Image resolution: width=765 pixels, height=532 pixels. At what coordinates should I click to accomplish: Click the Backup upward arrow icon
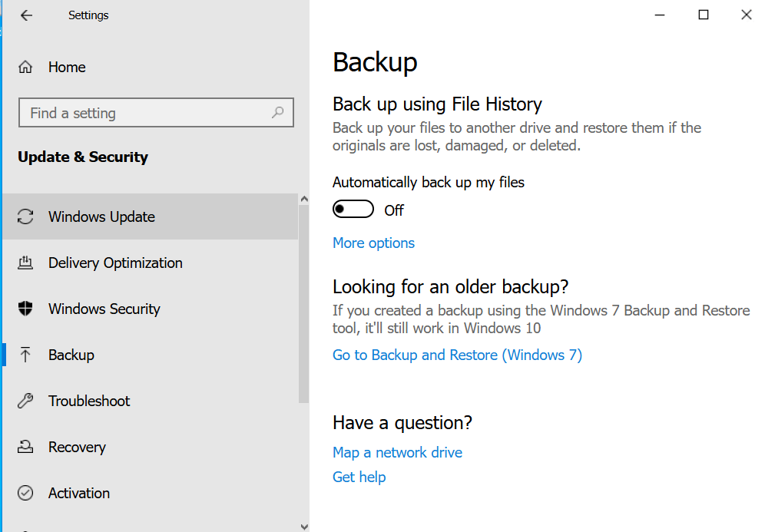point(25,355)
